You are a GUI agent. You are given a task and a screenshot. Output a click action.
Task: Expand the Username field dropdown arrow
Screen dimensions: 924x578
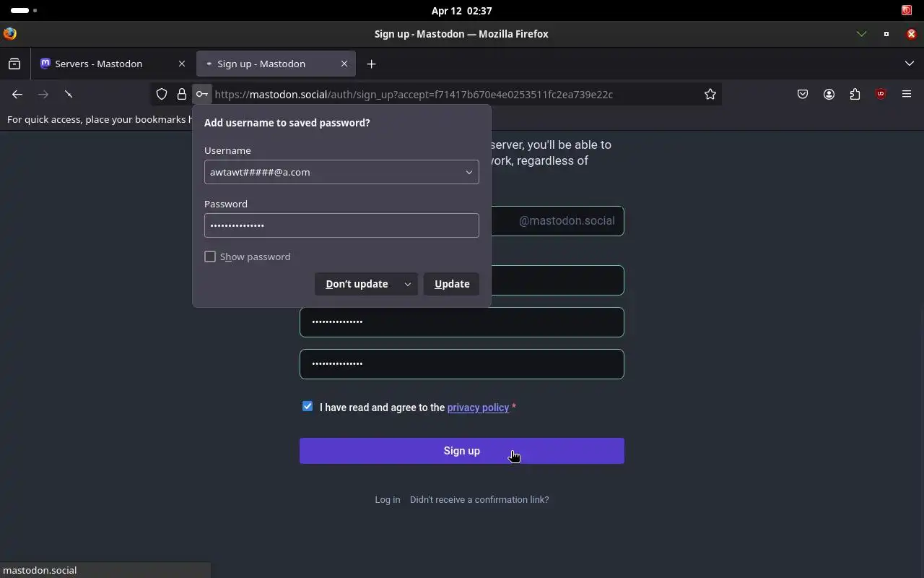point(468,172)
